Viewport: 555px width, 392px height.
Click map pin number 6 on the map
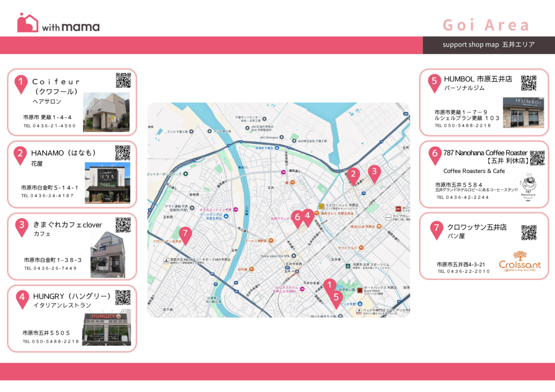[297, 218]
